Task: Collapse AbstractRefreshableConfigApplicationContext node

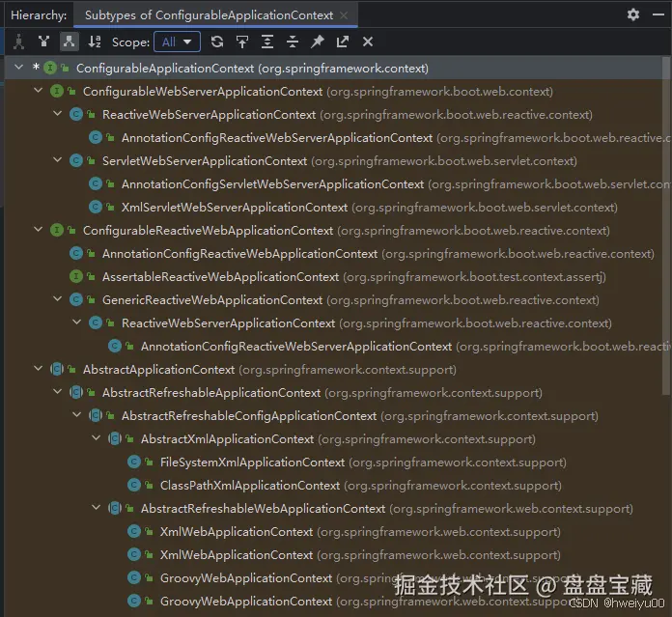Action: pos(76,414)
